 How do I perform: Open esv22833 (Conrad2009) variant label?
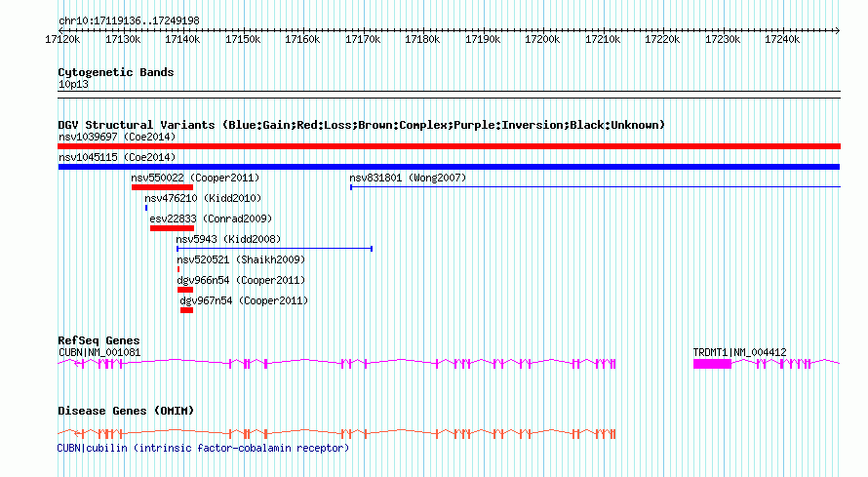point(211,219)
